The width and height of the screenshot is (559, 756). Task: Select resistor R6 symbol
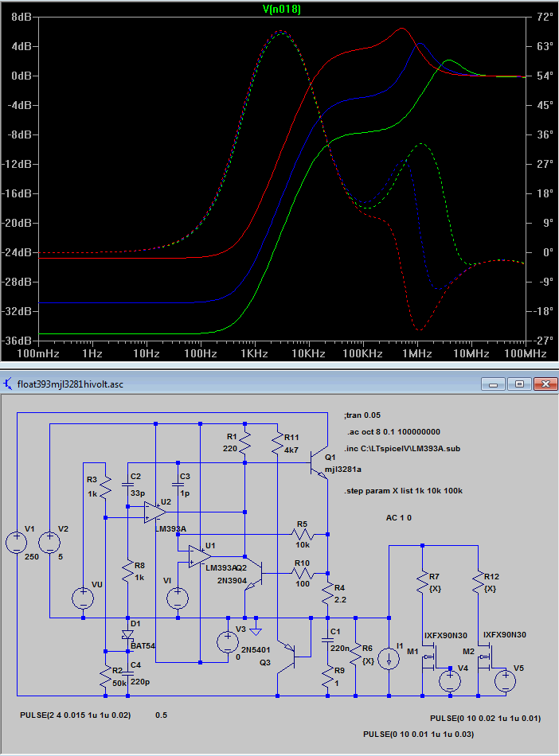tap(355, 654)
